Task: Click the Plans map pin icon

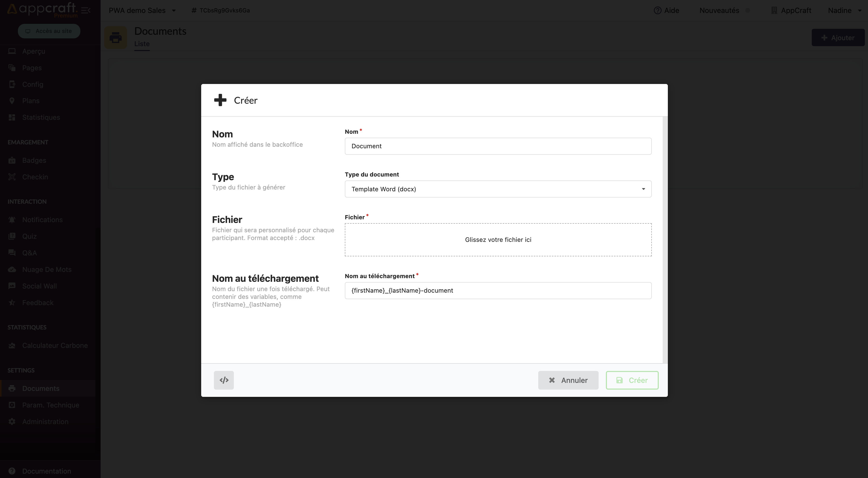Action: pos(12,101)
